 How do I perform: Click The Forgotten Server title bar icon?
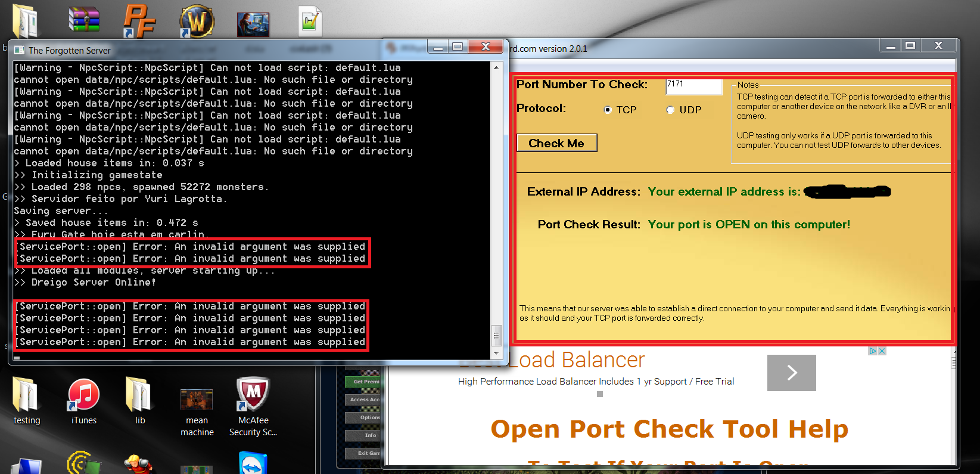coord(19,51)
